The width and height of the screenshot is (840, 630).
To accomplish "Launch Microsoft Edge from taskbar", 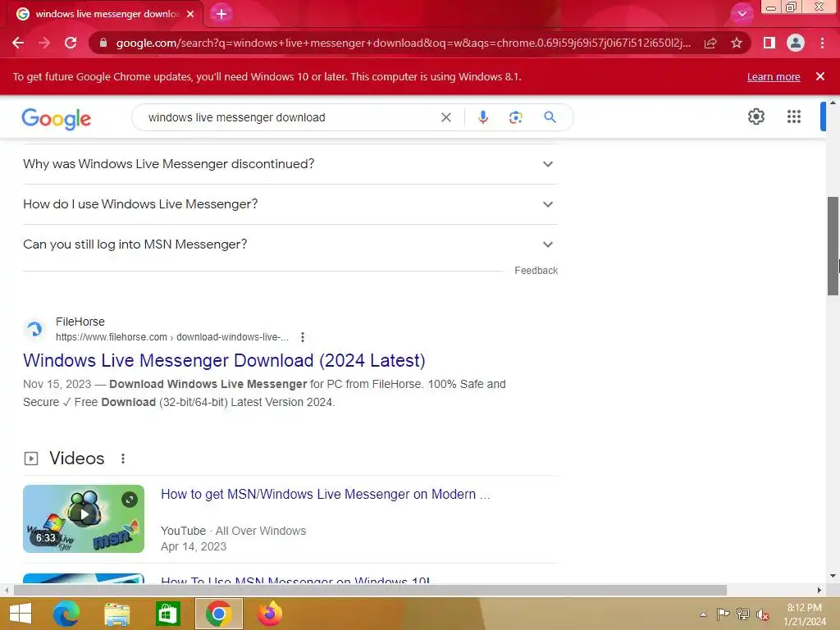I will 66,614.
